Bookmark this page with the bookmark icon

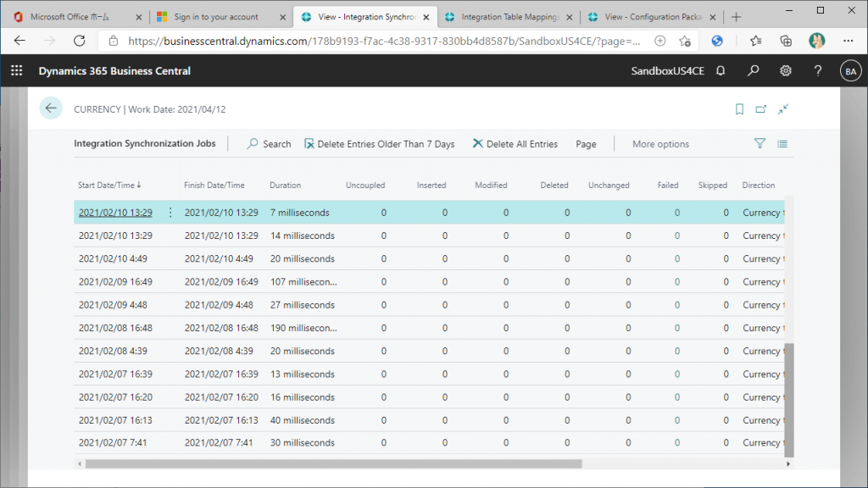[x=739, y=109]
